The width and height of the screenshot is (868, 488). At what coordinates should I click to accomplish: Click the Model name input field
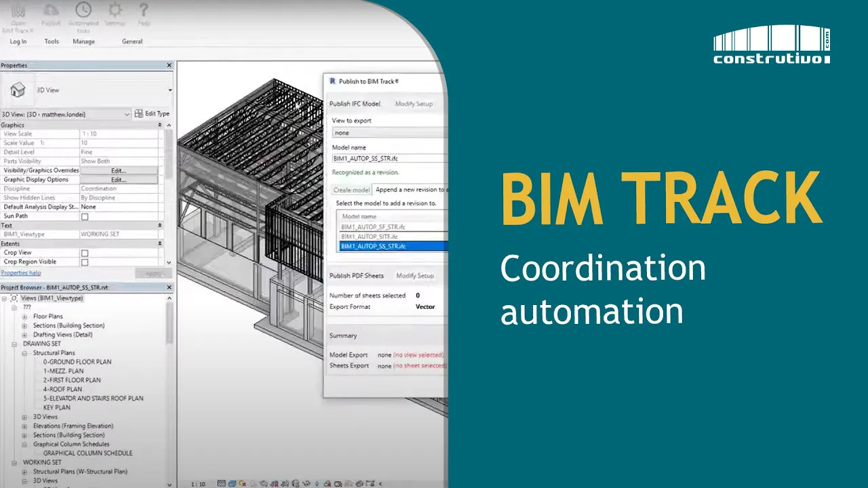tap(389, 158)
